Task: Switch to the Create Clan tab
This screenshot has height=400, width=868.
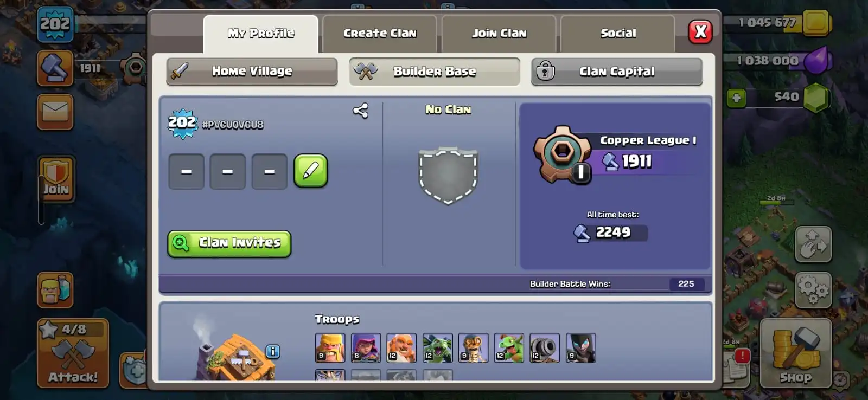Action: tap(380, 33)
